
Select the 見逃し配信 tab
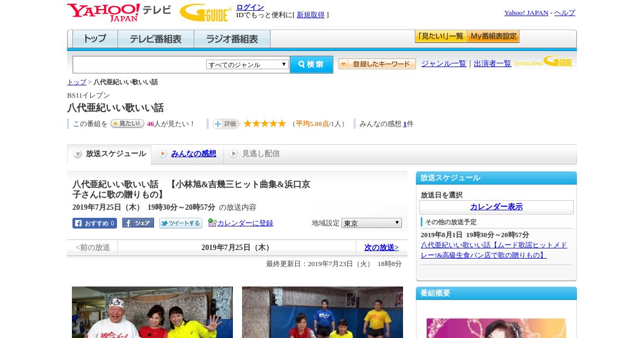coord(254,154)
